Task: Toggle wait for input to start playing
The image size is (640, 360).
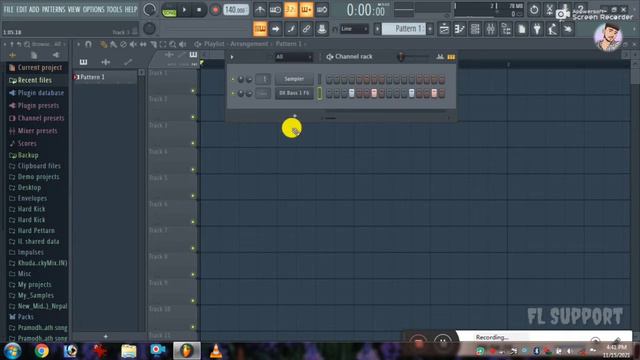Action: click(x=275, y=9)
